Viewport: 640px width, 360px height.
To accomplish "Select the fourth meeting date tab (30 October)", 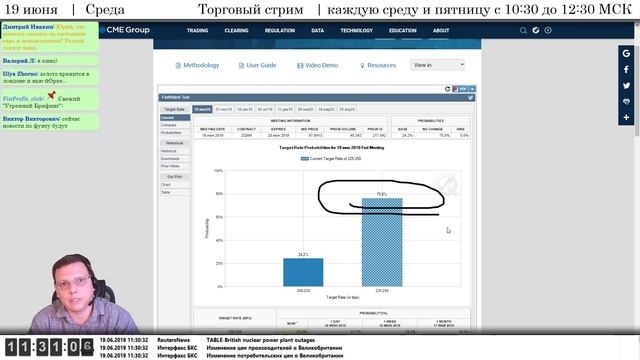I will pos(265,109).
